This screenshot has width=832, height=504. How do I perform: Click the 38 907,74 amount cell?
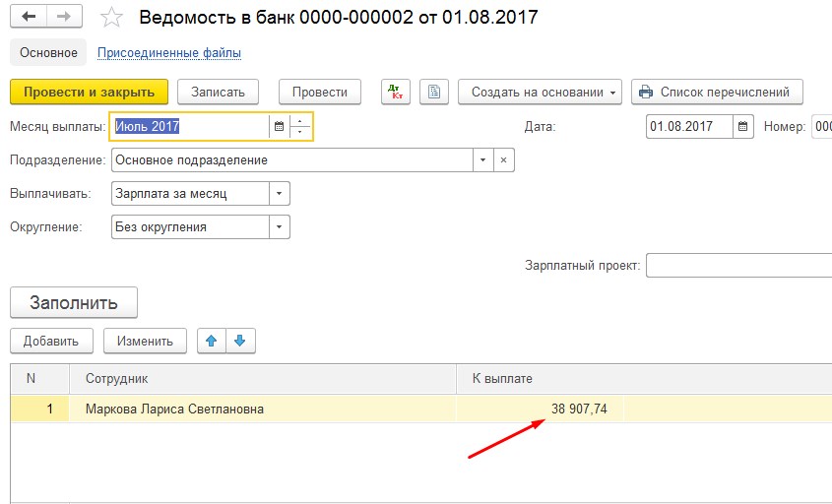pyautogui.click(x=540, y=409)
